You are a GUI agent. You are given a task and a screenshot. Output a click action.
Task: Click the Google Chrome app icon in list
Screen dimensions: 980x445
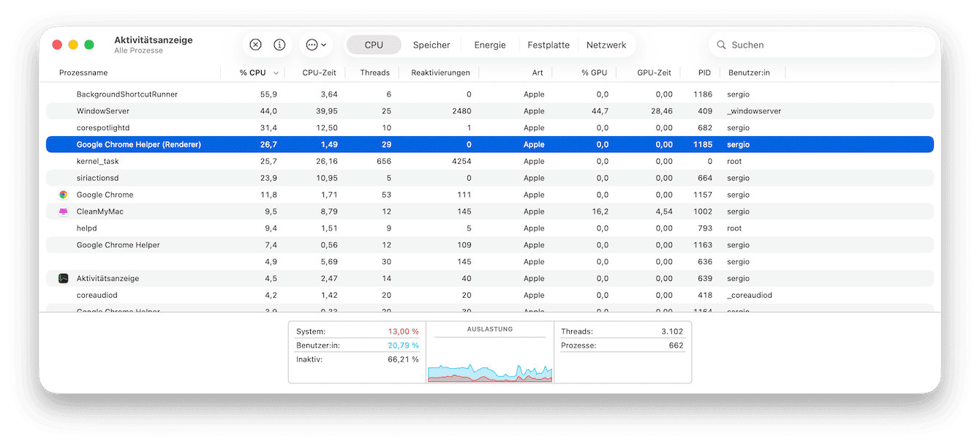pyautogui.click(x=64, y=195)
